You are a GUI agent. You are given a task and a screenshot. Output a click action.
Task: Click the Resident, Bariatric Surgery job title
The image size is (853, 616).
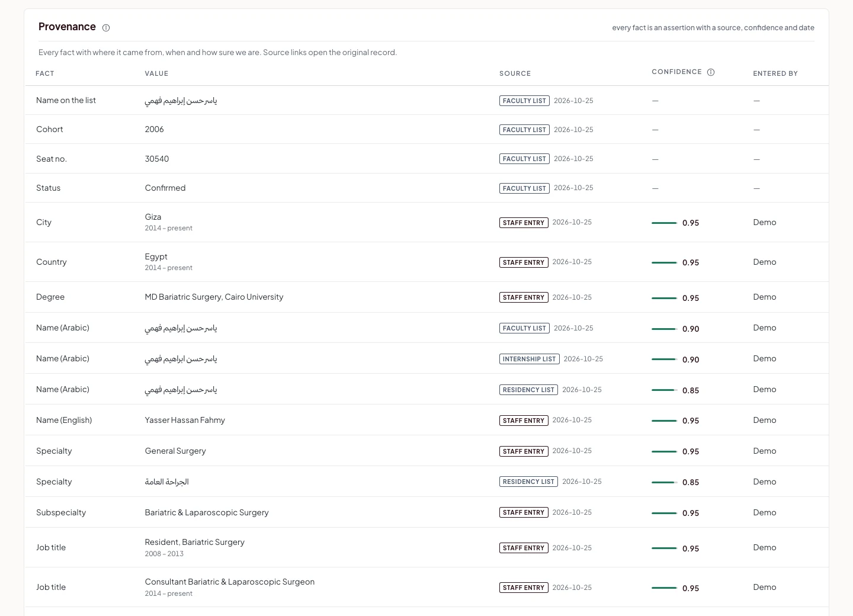194,542
